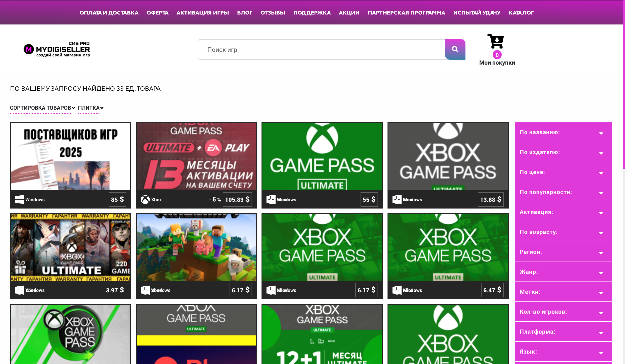Expand the По популярности filter
Screen dimensions: 625x364
(563, 192)
